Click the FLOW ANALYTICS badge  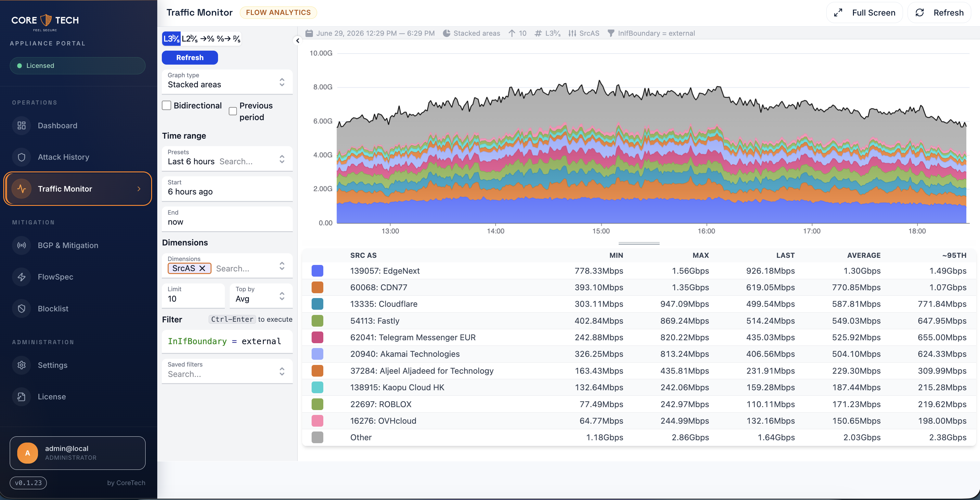[278, 13]
